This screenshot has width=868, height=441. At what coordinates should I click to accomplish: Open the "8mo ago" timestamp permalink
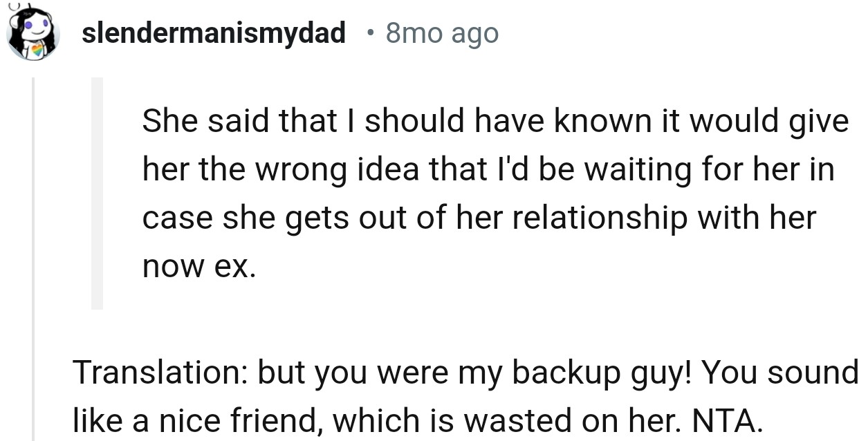pos(442,33)
